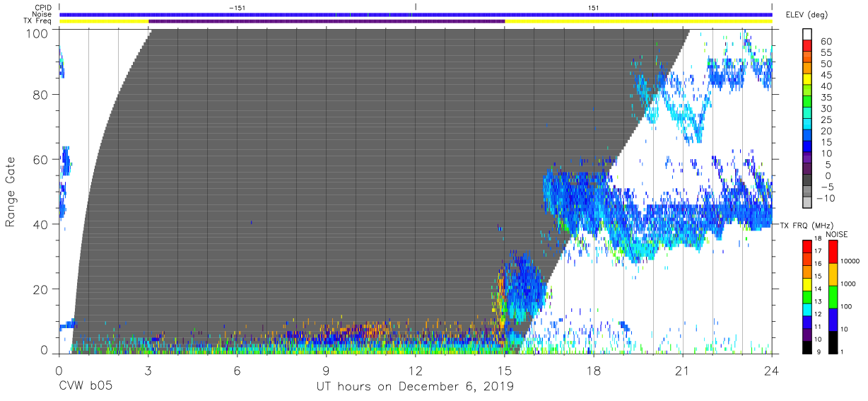Screen dimensions: 868x401
Task: Click the '12' hour tick on the time axis
Action: (416, 370)
